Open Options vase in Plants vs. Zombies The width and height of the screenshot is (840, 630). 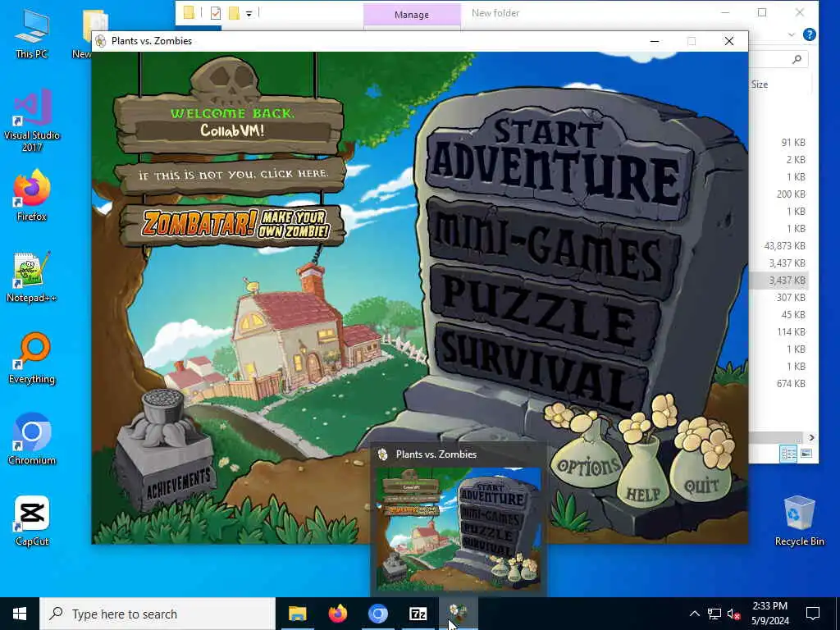tap(587, 463)
